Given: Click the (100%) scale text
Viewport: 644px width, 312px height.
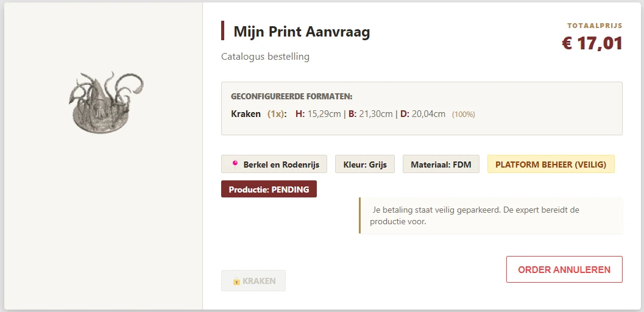Looking at the screenshot, I should click(x=463, y=115).
